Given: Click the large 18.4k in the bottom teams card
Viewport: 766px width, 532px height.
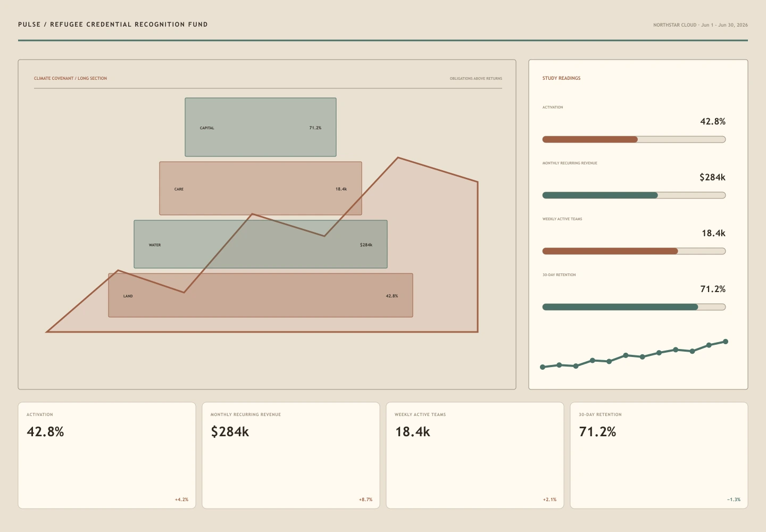Looking at the screenshot, I should (412, 431).
